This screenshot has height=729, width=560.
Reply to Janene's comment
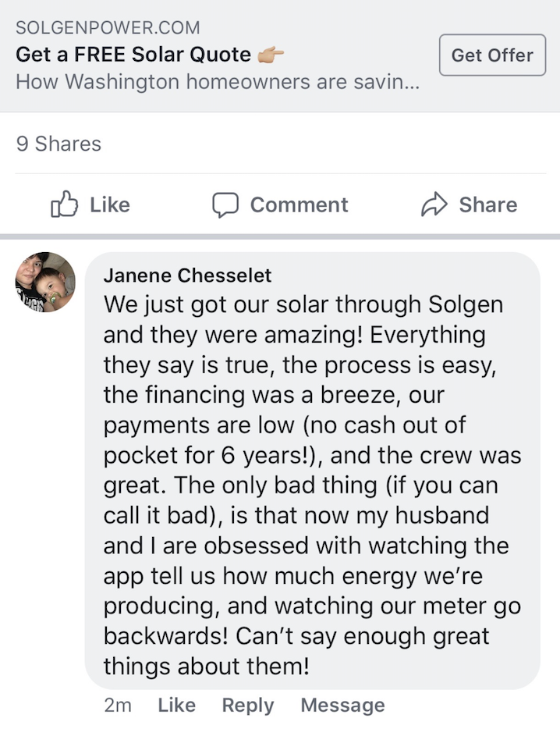click(248, 705)
